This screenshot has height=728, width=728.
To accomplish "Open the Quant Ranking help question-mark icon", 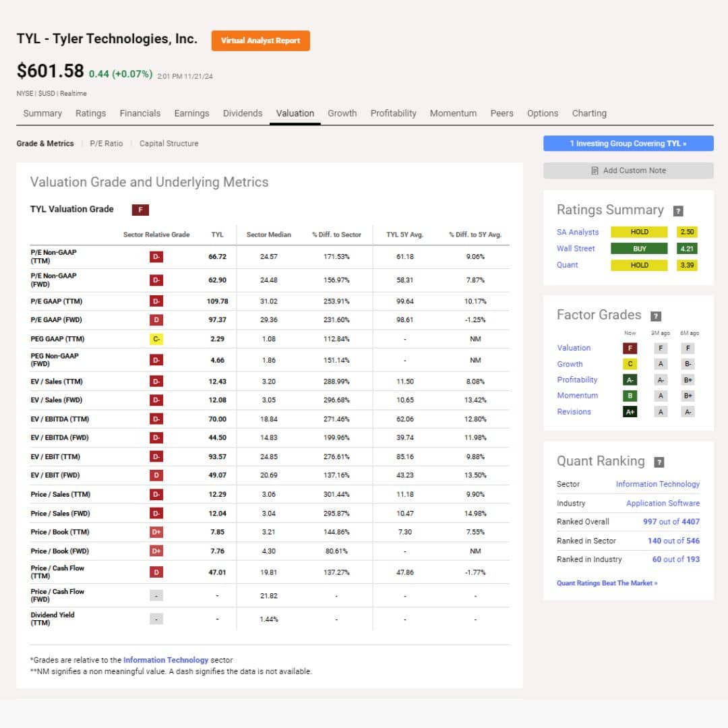I will point(659,462).
